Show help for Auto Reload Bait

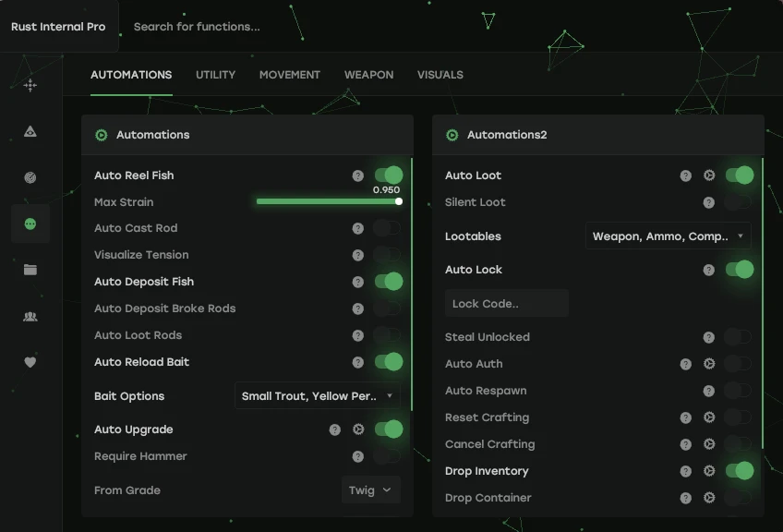point(357,362)
